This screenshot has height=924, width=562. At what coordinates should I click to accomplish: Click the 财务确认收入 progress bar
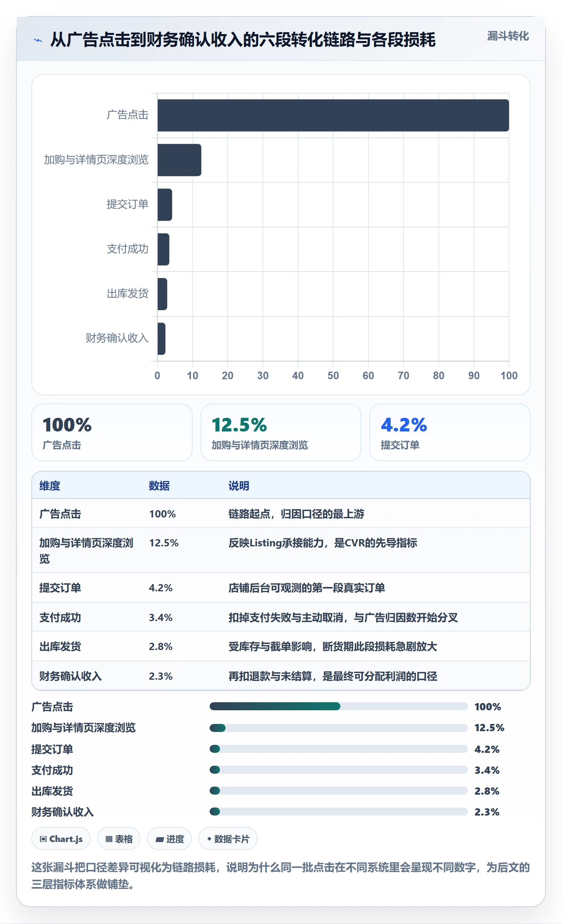(339, 812)
